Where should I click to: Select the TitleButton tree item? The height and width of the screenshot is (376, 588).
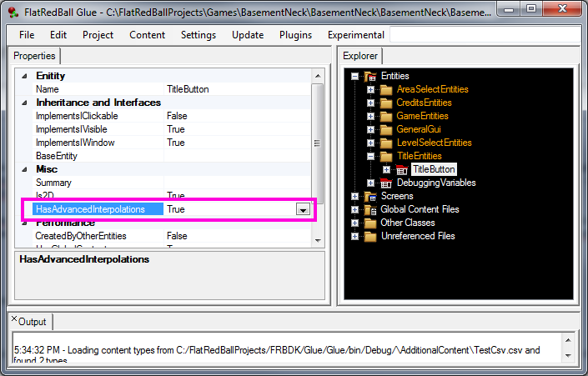pos(434,169)
